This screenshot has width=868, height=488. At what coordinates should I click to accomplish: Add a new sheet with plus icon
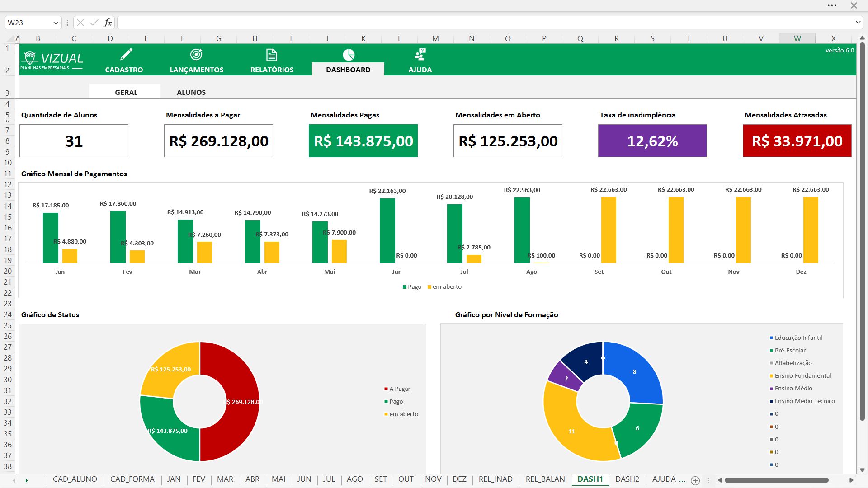[x=695, y=480]
